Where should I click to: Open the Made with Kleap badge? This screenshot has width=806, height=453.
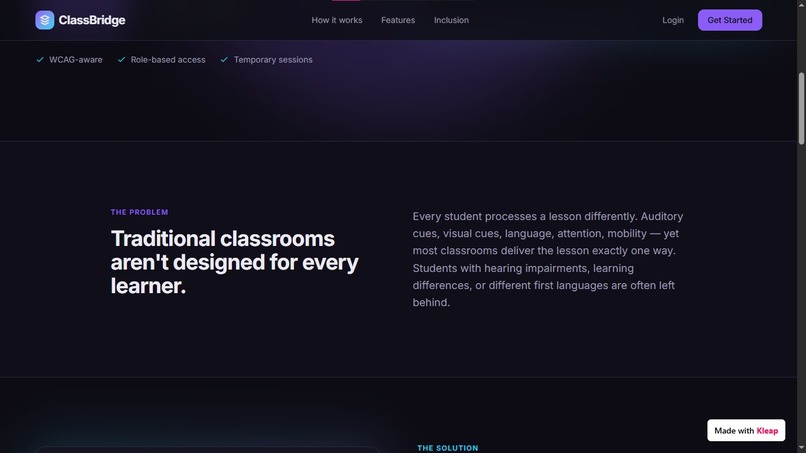746,430
